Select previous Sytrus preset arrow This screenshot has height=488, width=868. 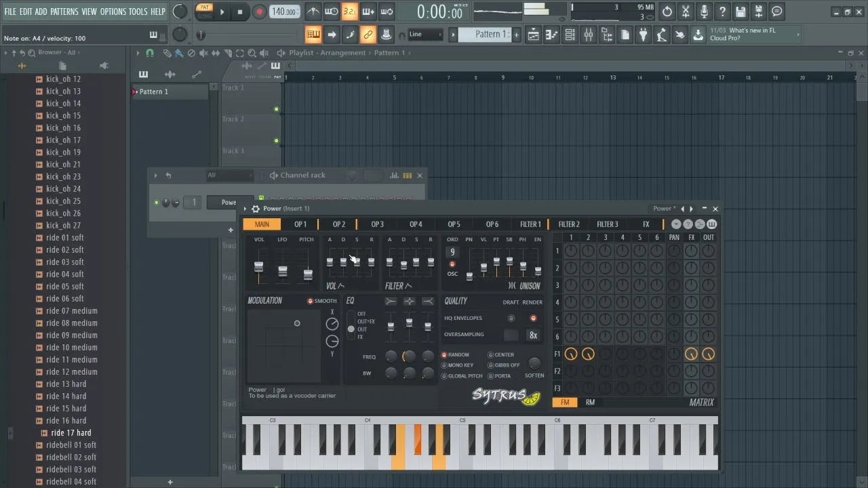click(x=682, y=209)
